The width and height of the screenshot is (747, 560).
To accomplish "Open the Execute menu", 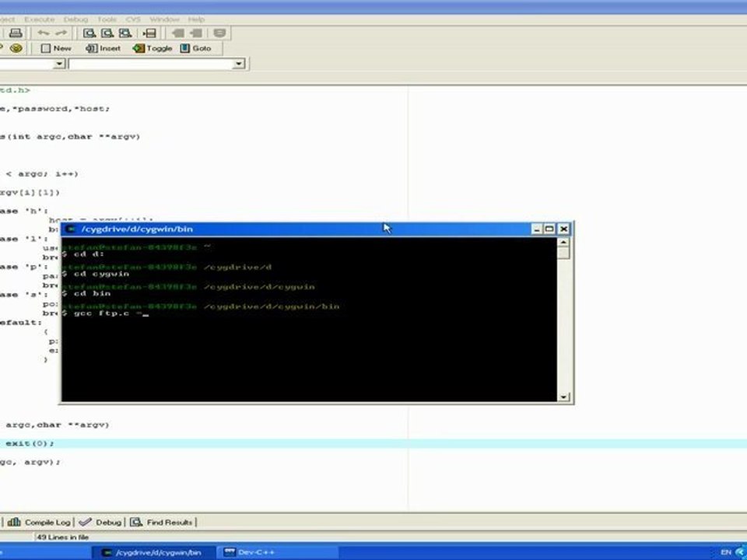I will click(40, 19).
